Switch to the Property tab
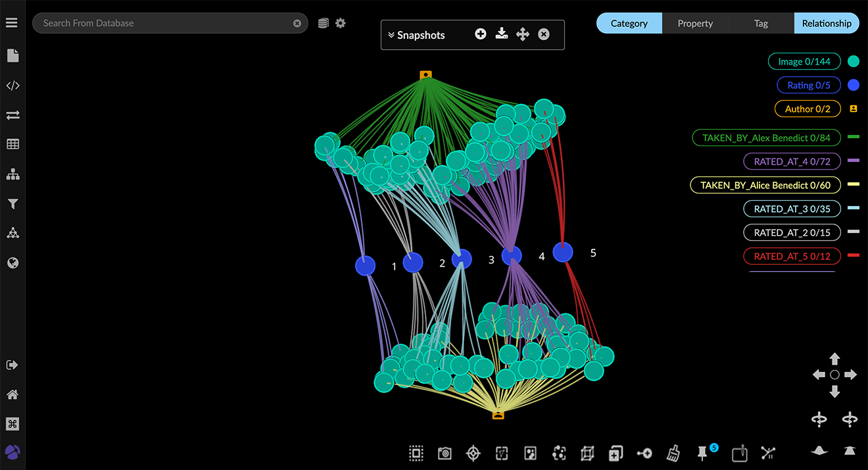Viewport: 868px width, 470px height. click(x=694, y=23)
